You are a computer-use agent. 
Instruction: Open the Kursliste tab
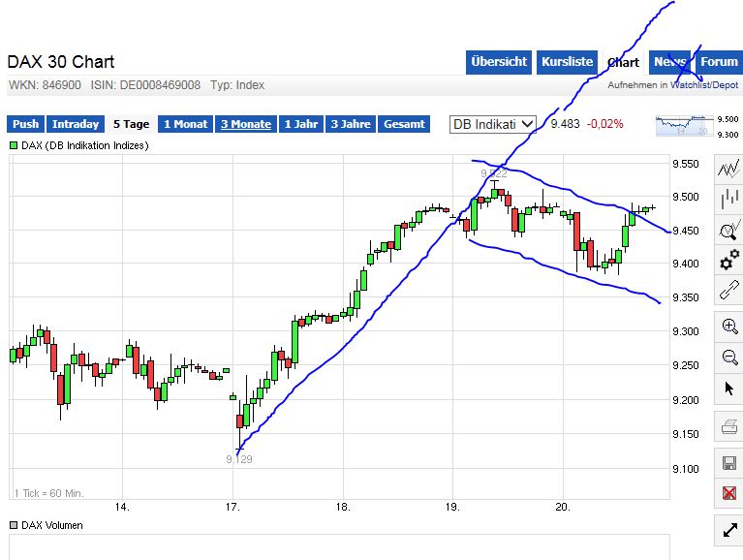[567, 62]
